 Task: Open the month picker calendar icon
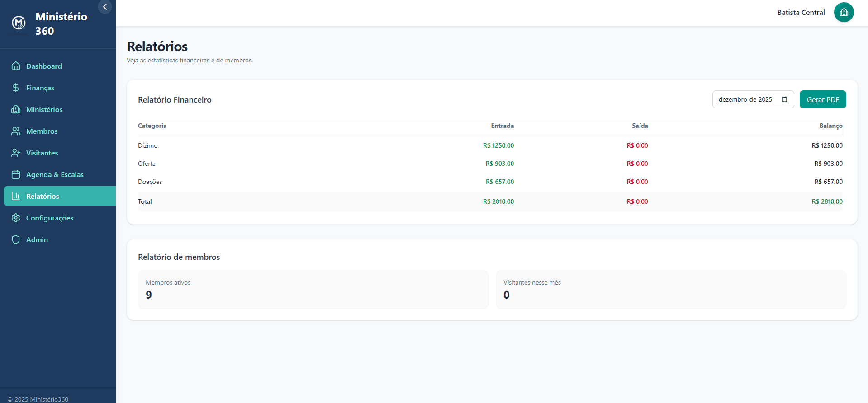point(784,99)
